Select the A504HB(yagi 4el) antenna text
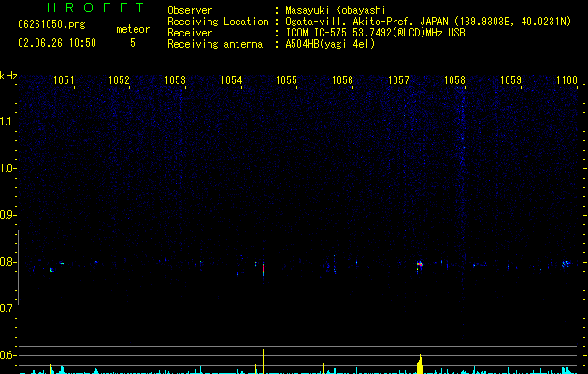Image resolution: width=588 pixels, height=374 pixels. pyautogui.click(x=330, y=44)
